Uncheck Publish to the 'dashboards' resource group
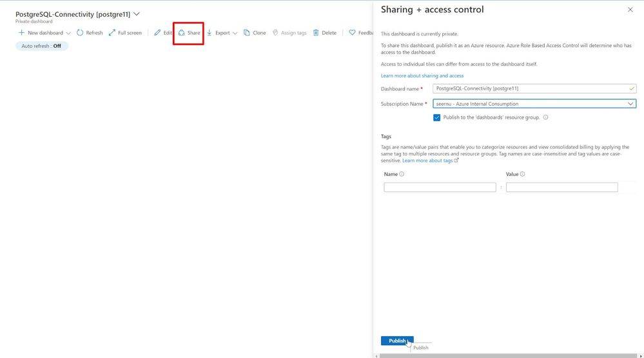 click(436, 117)
